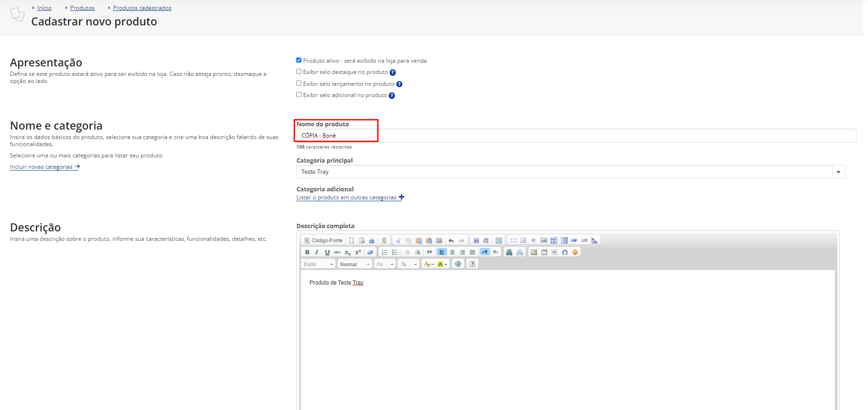Toggle superscript formatting
The height and width of the screenshot is (410, 868).
click(358, 252)
